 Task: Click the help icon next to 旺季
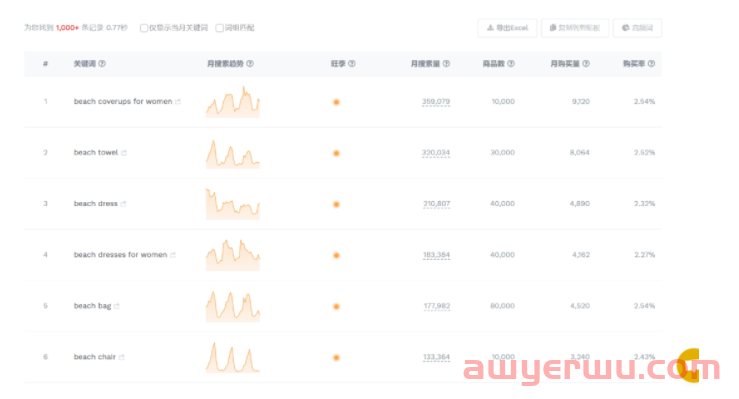coord(352,64)
